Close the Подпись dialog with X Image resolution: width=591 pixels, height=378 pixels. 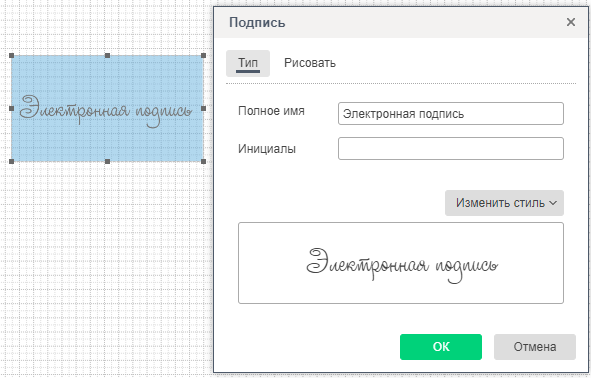click(x=571, y=22)
